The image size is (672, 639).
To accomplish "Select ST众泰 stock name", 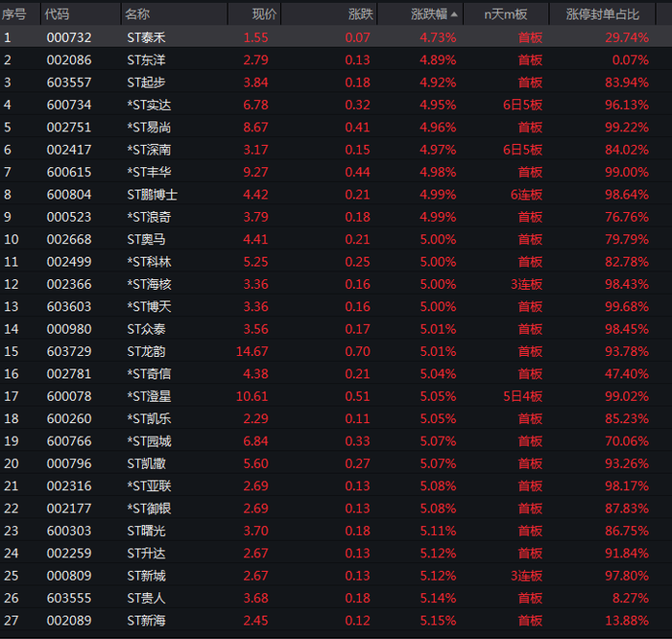I will pyautogui.click(x=146, y=329).
